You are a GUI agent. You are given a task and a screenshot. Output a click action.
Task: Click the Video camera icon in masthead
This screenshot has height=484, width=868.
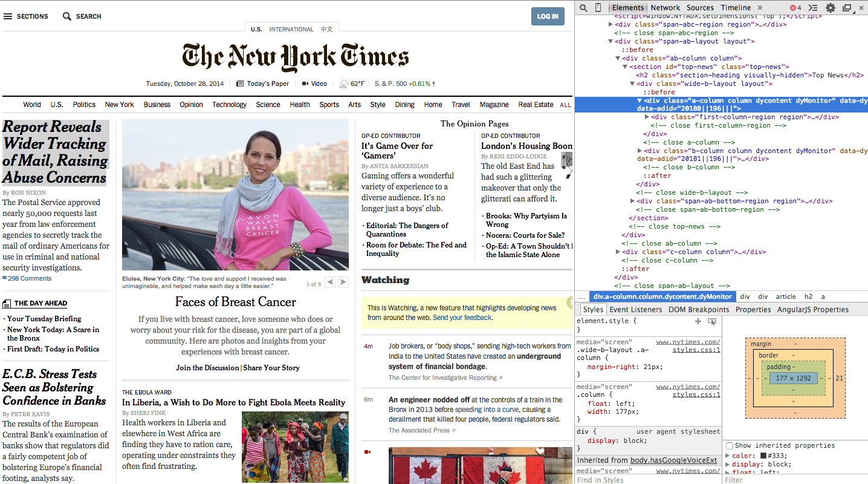click(x=305, y=83)
